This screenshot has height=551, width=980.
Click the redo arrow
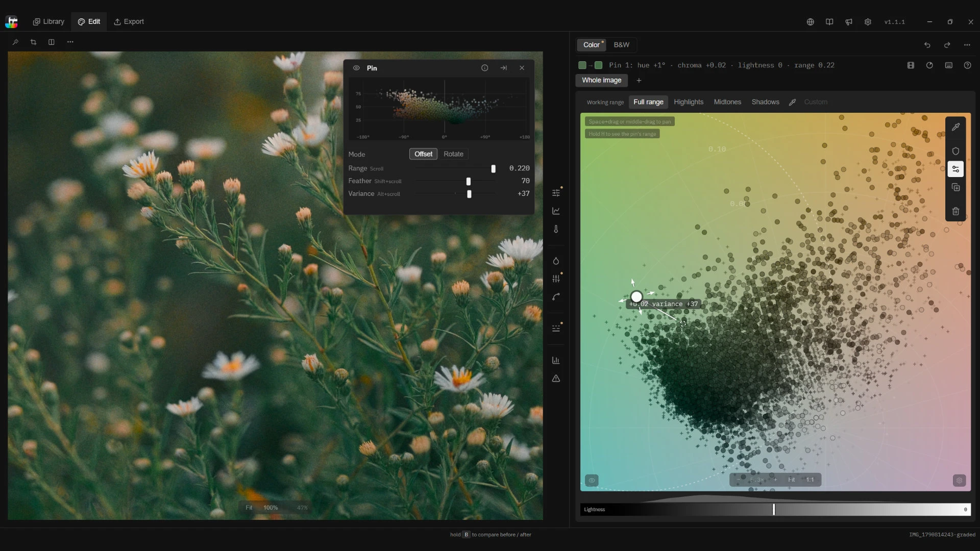[947, 45]
